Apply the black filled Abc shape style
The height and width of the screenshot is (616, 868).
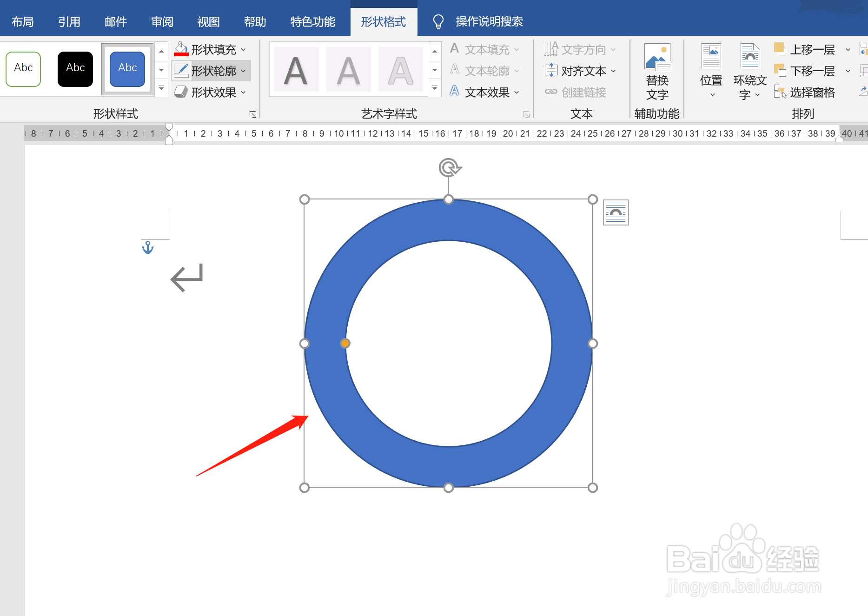tap(75, 69)
